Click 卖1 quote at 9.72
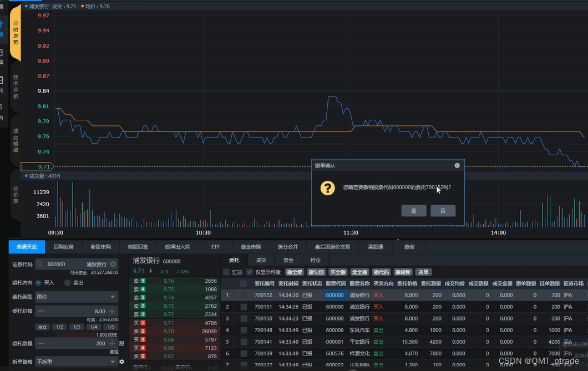 [x=174, y=314]
